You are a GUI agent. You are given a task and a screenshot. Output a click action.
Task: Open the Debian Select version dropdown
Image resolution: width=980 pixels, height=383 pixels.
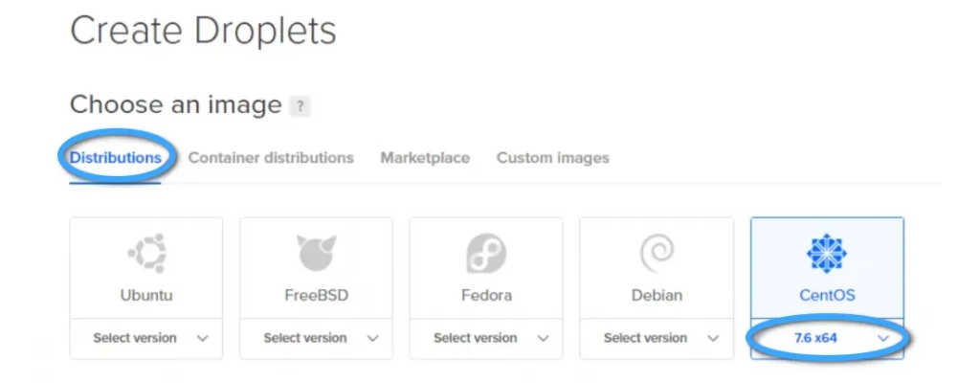(x=657, y=338)
